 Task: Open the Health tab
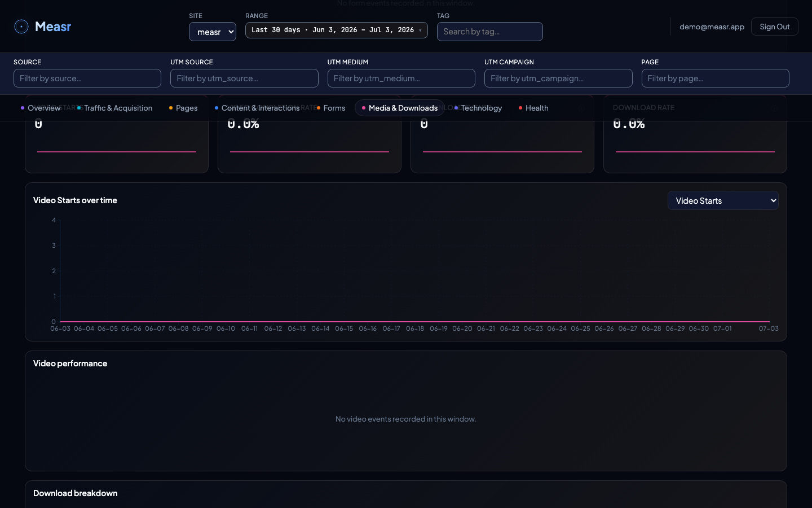[x=533, y=108]
